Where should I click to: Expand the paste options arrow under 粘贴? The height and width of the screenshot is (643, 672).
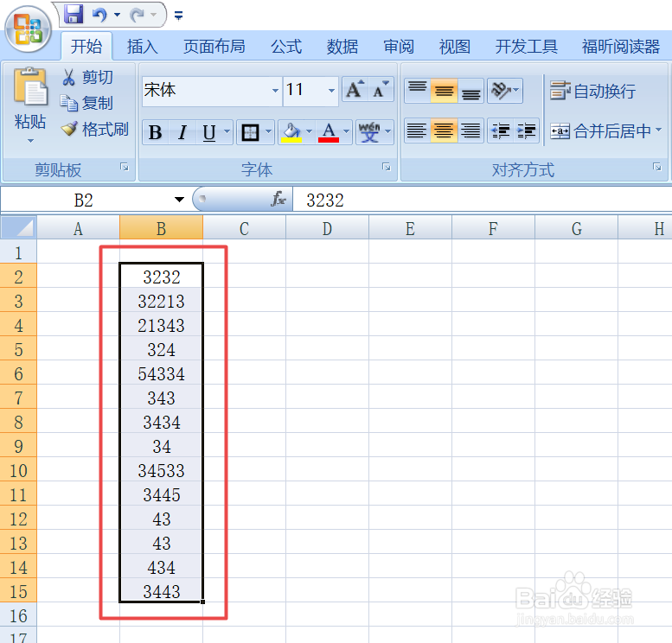tap(30, 141)
